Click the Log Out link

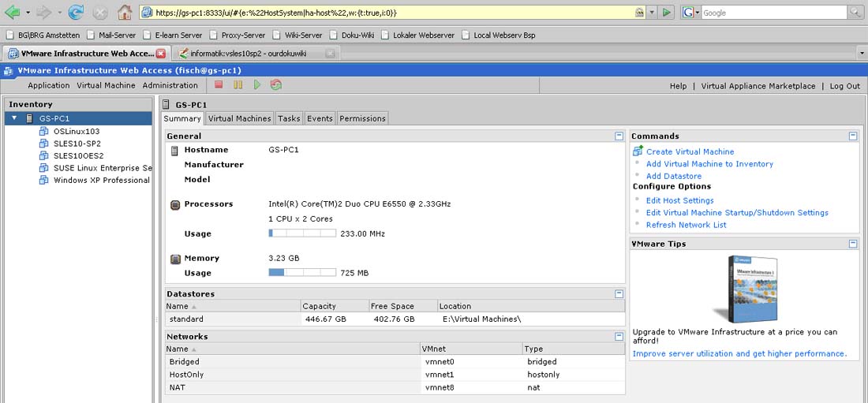point(845,86)
